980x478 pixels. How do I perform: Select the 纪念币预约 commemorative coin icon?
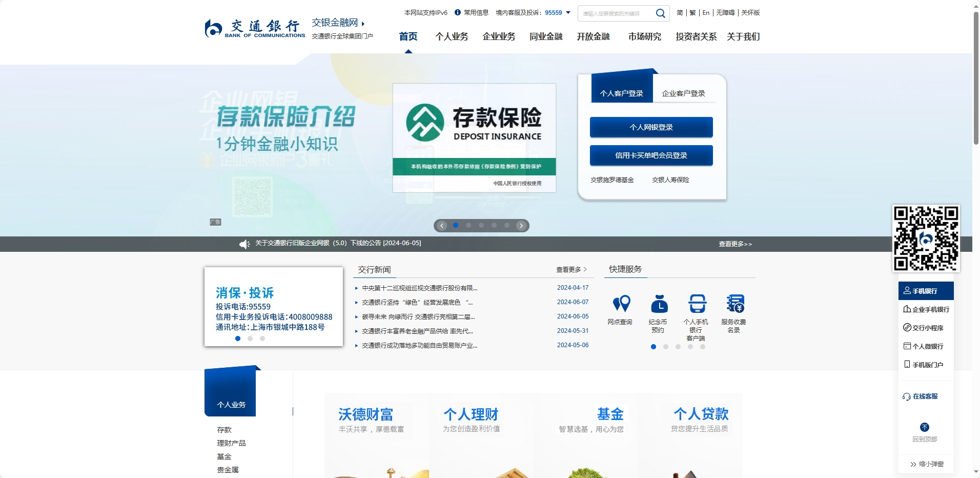[659, 308]
